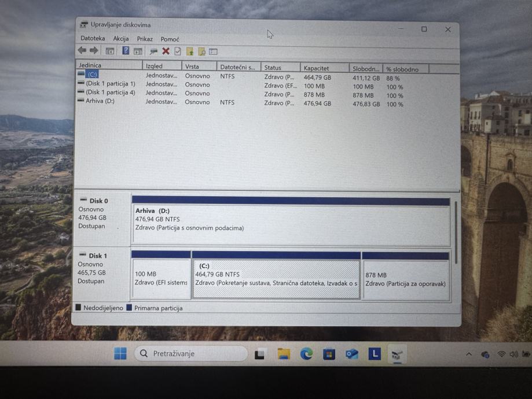Click the 476,83 GB free space cell
The width and height of the screenshot is (532, 399).
tap(366, 104)
